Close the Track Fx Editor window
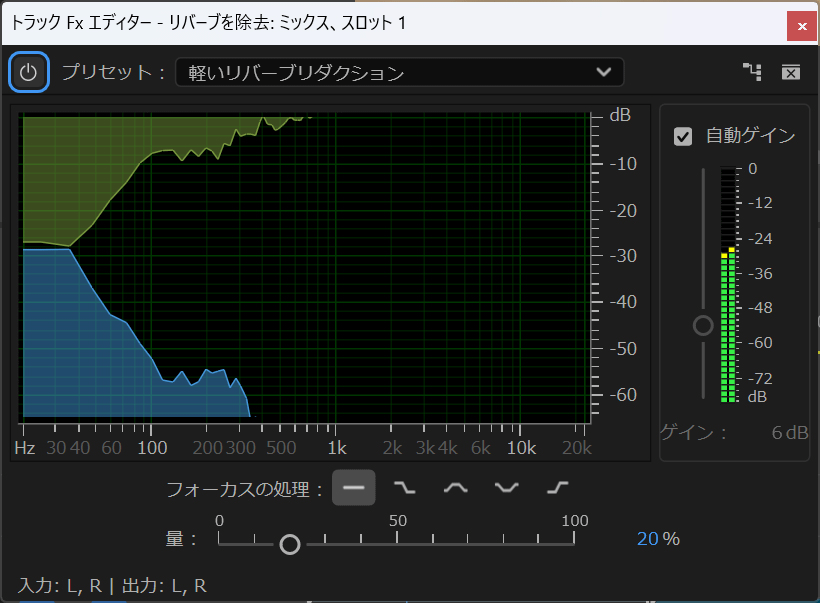This screenshot has width=820, height=603. pyautogui.click(x=801, y=24)
